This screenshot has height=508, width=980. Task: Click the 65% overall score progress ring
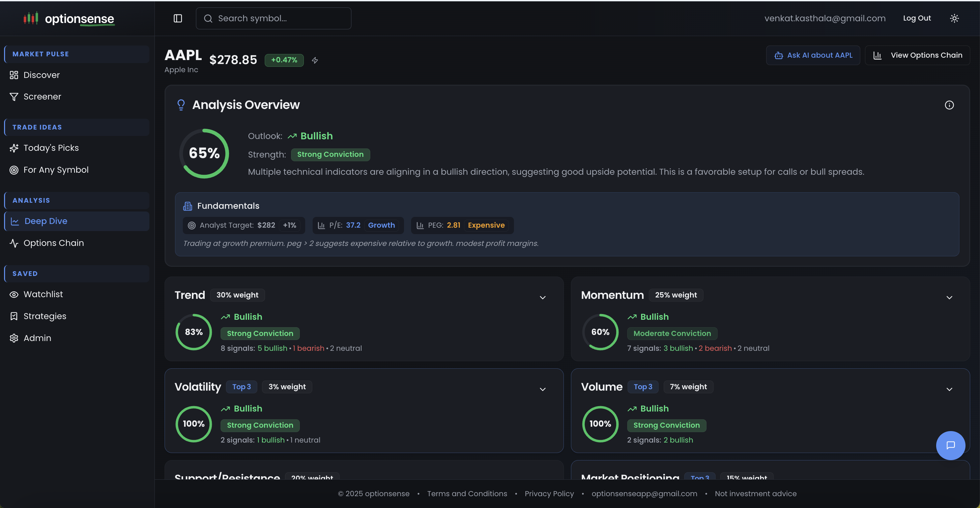204,153
